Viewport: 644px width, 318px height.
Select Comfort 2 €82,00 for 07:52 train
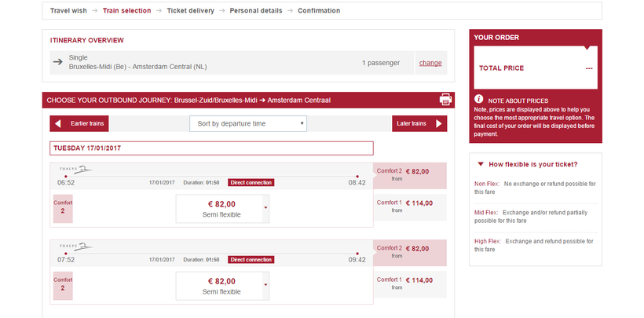point(410,252)
